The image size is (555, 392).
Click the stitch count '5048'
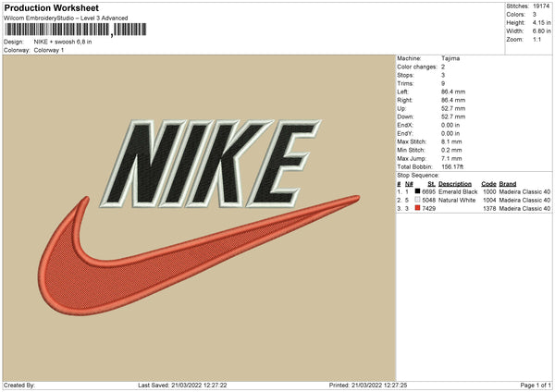(428, 201)
